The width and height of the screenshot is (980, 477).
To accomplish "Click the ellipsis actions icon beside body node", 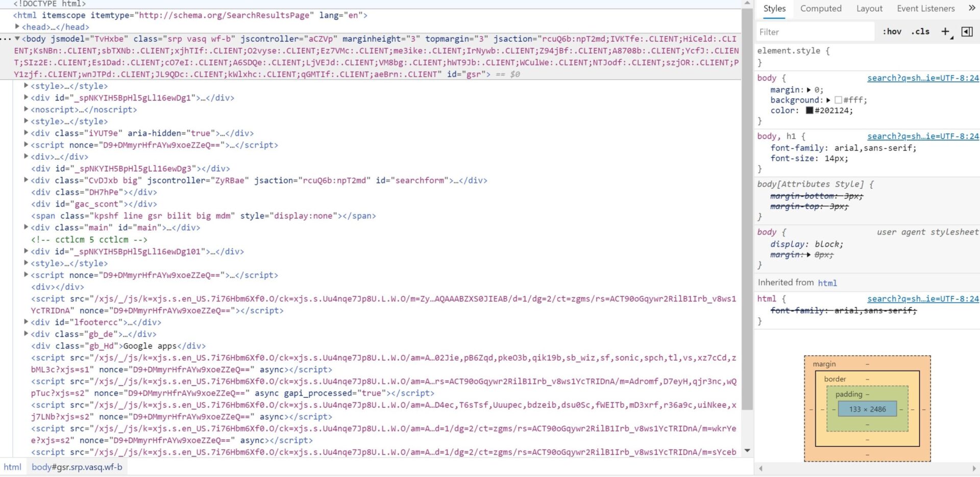I will pyautogui.click(x=6, y=39).
